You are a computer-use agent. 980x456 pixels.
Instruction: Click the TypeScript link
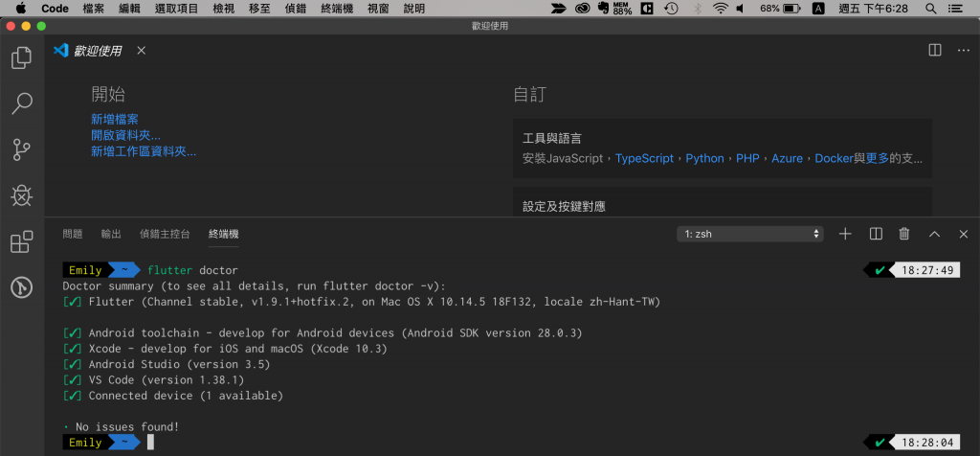[644, 158]
